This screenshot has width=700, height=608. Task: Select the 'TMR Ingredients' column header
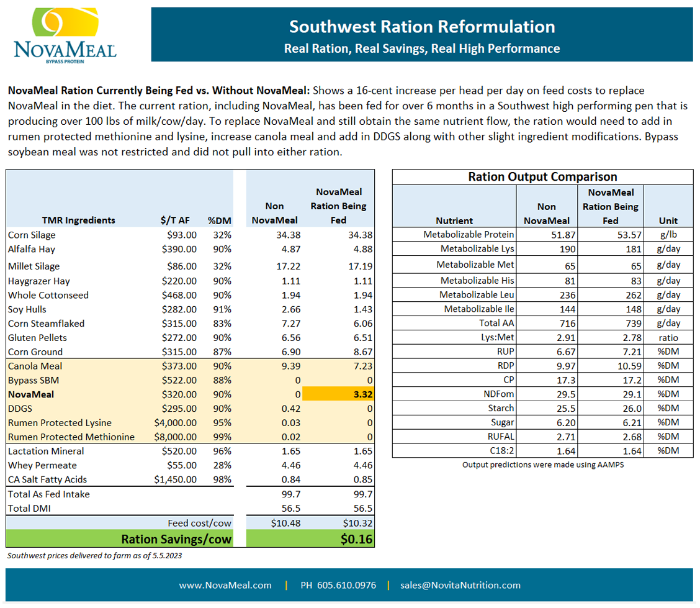[x=79, y=220]
